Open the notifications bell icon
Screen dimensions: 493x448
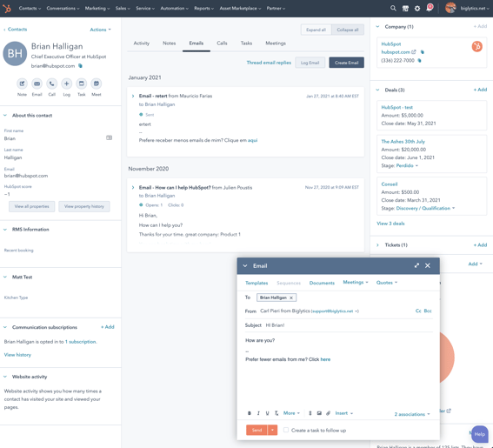[430, 8]
